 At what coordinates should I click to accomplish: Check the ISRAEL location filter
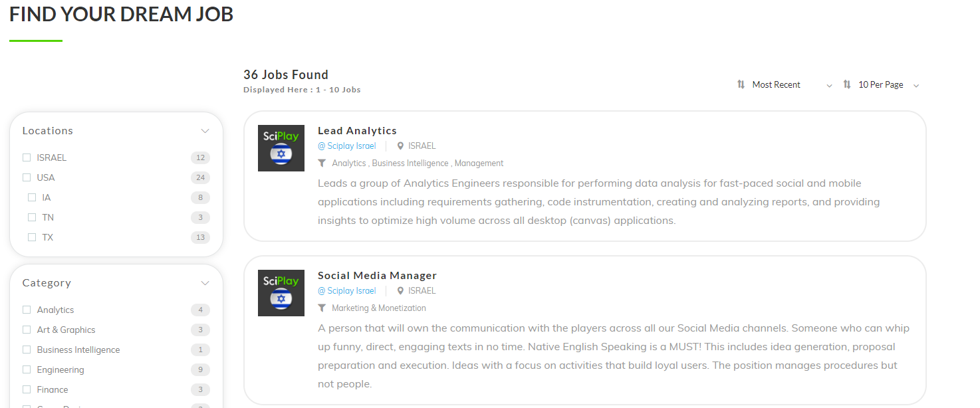click(27, 157)
